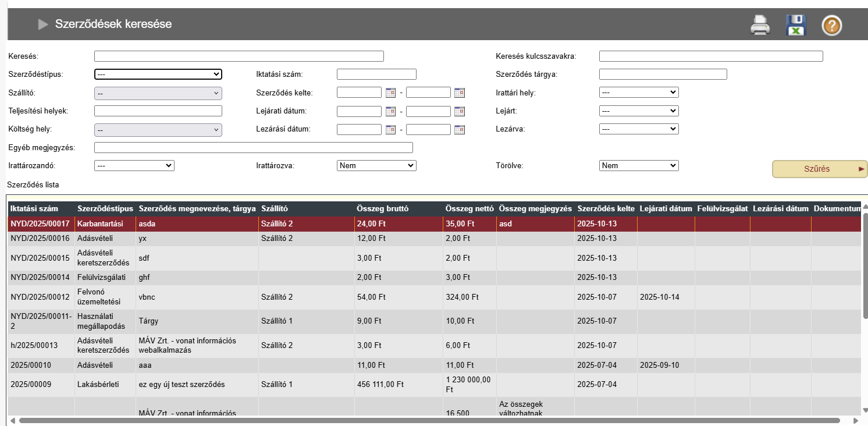The image size is (868, 426).
Task: Click the Lezárási dátum column header
Action: tap(781, 208)
